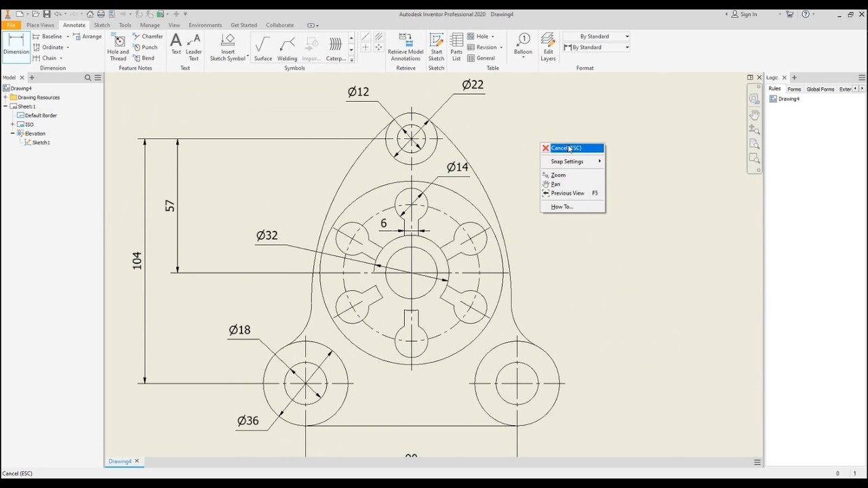The image size is (868, 488).
Task: Add a new panel tab next to Logic
Action: tap(794, 78)
